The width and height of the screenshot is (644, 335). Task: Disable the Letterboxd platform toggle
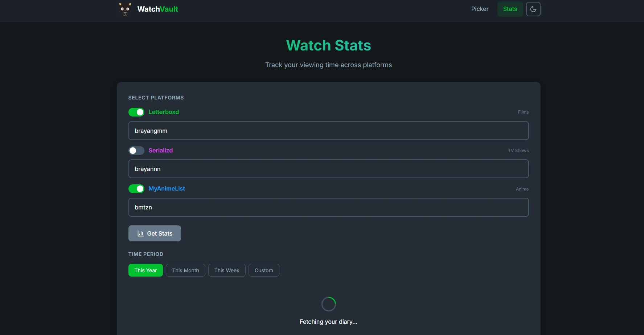pyautogui.click(x=136, y=112)
